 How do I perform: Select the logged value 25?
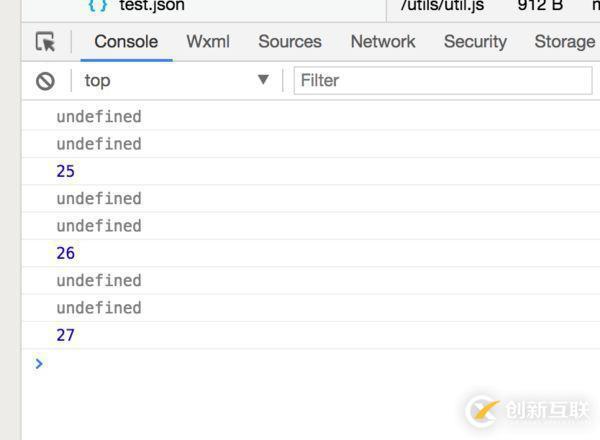tap(66, 171)
